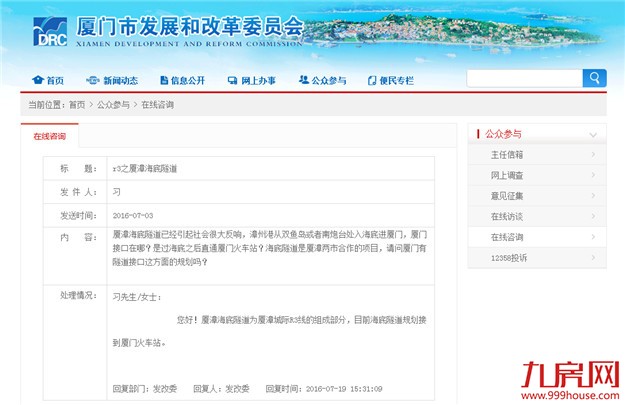This screenshot has width=625, height=405.
Task: Click the document icon beside 信息公开
Action: pyautogui.click(x=164, y=81)
